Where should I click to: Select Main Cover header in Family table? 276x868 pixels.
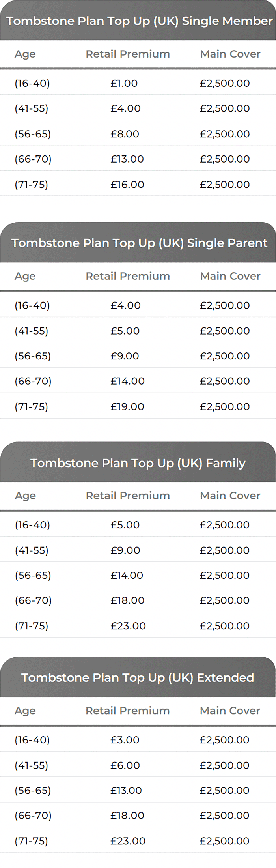click(x=230, y=496)
